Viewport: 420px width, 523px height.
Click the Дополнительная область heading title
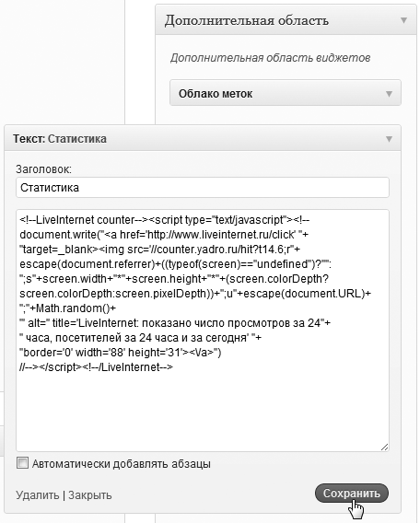pos(247,20)
